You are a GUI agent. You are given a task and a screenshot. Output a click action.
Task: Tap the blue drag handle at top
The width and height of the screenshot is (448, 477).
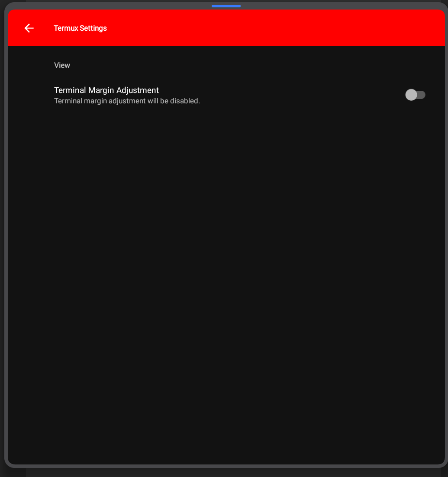pyautogui.click(x=226, y=6)
